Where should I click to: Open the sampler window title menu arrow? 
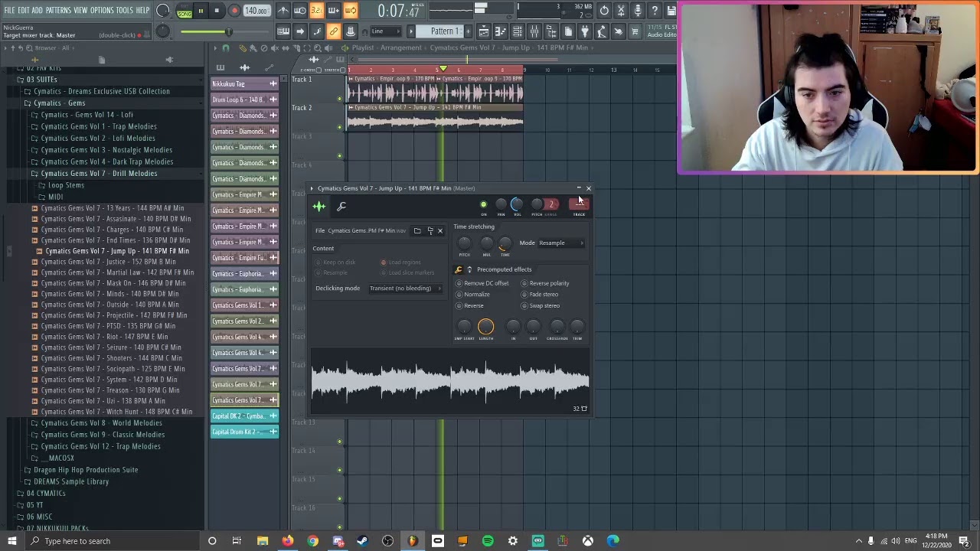(312, 188)
